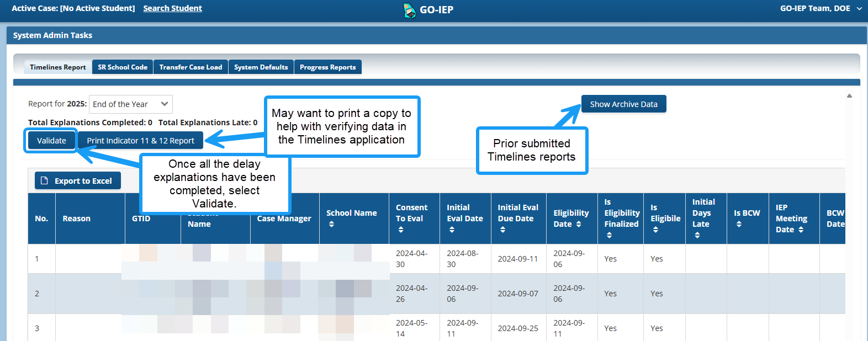Follow the Search Student link

[x=172, y=8]
